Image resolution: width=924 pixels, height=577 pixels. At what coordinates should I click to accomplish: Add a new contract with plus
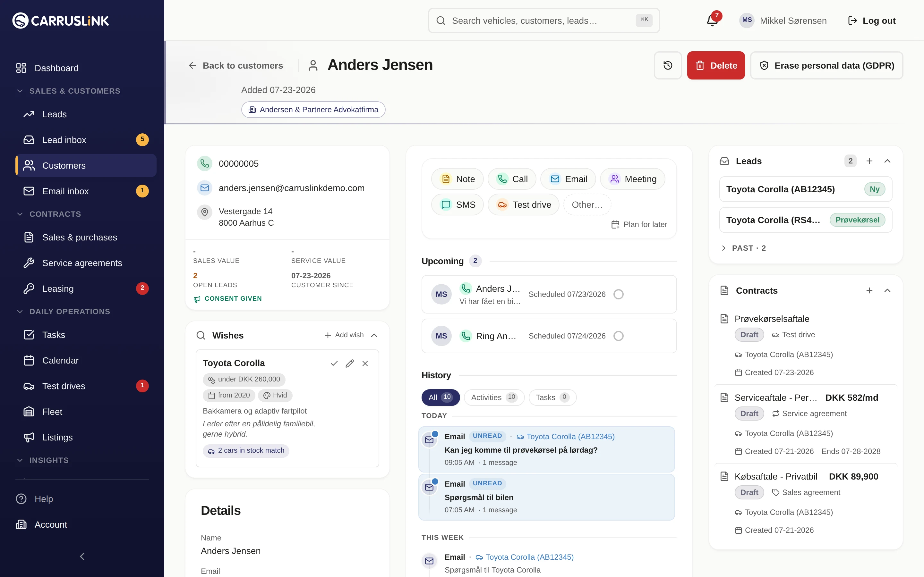point(869,290)
